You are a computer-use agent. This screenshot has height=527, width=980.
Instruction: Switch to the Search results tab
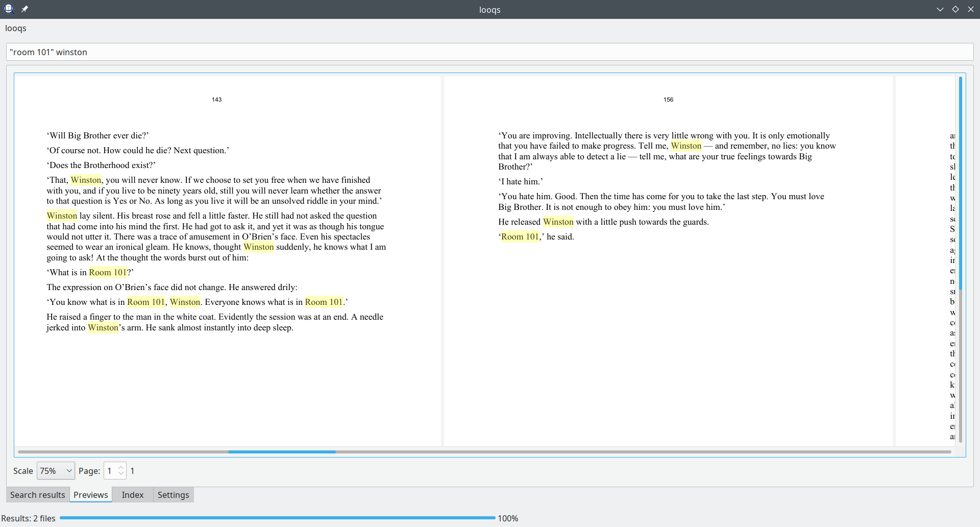point(38,495)
